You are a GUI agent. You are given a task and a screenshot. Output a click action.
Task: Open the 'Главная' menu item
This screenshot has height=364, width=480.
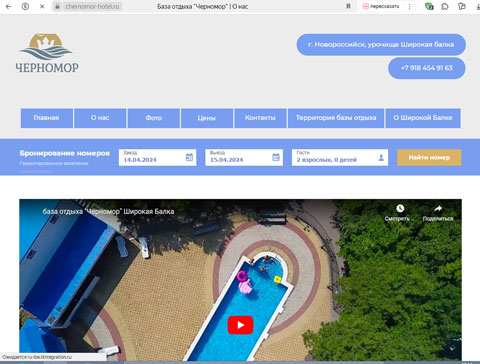[47, 118]
